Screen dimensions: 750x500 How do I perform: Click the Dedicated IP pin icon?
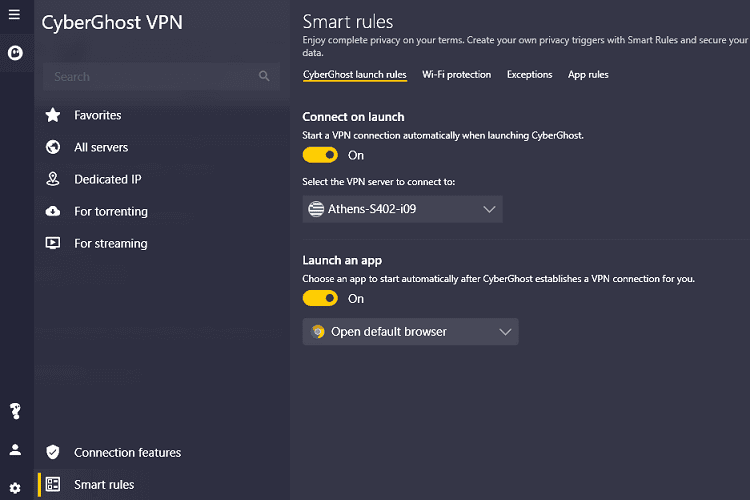[53, 179]
